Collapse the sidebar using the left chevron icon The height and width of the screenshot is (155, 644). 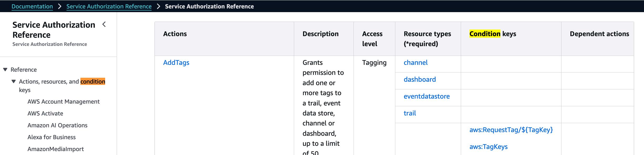coord(104,25)
